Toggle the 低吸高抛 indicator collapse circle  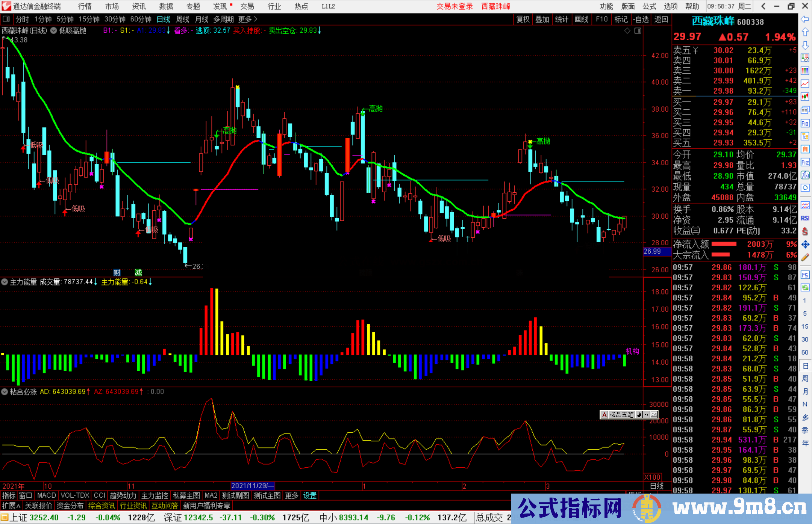point(54,31)
